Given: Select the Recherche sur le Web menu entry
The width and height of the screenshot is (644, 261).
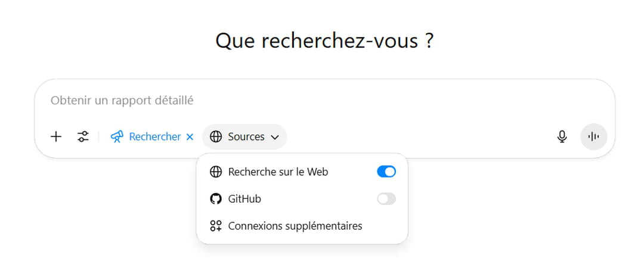Looking at the screenshot, I should pos(278,172).
